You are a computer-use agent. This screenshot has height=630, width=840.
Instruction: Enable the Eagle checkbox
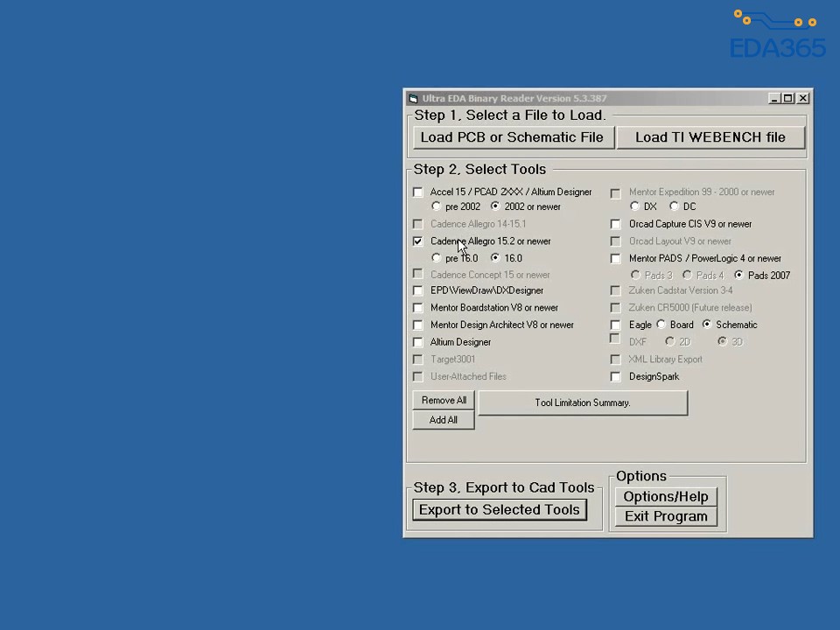point(615,325)
